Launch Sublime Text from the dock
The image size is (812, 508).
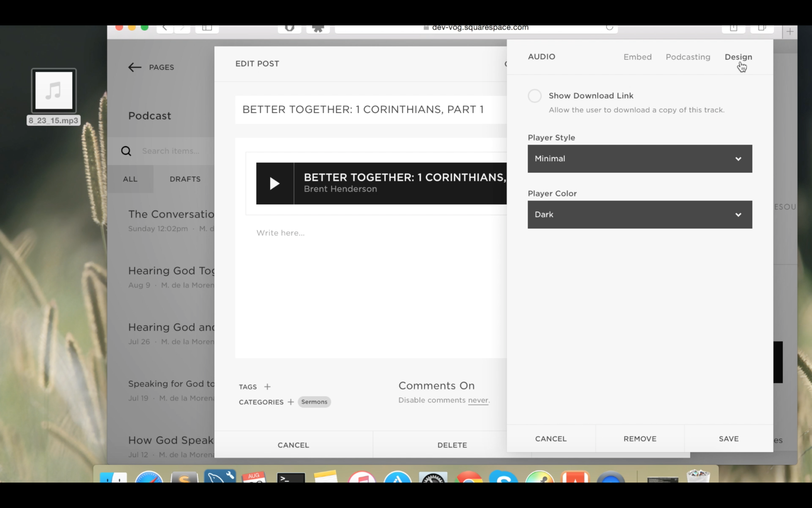[184, 477]
